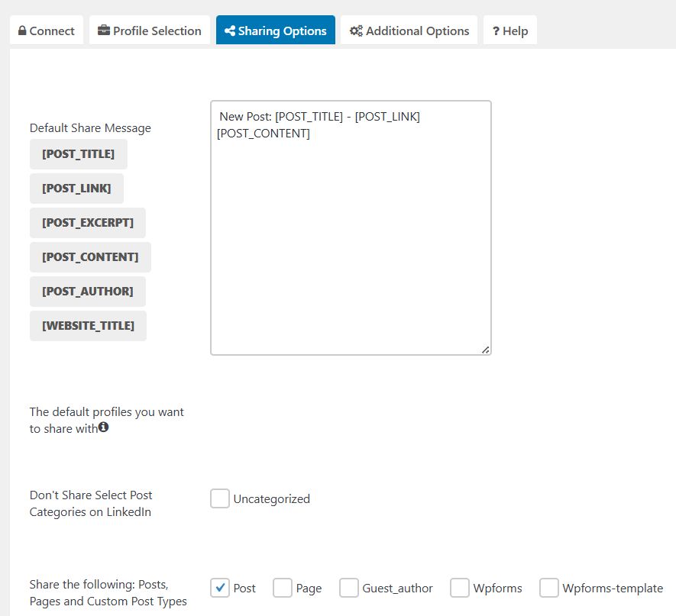Image resolution: width=676 pixels, height=616 pixels.
Task: Click the info icon beside default profiles
Action: point(104,427)
